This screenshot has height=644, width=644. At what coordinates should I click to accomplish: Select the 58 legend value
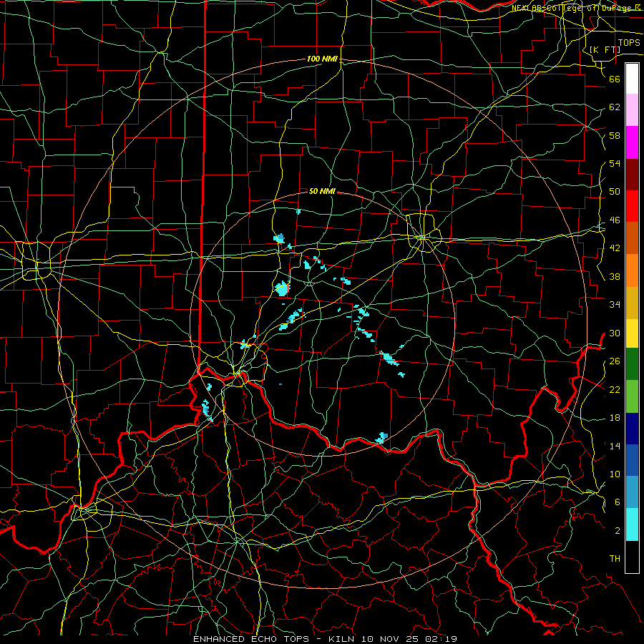click(615, 135)
